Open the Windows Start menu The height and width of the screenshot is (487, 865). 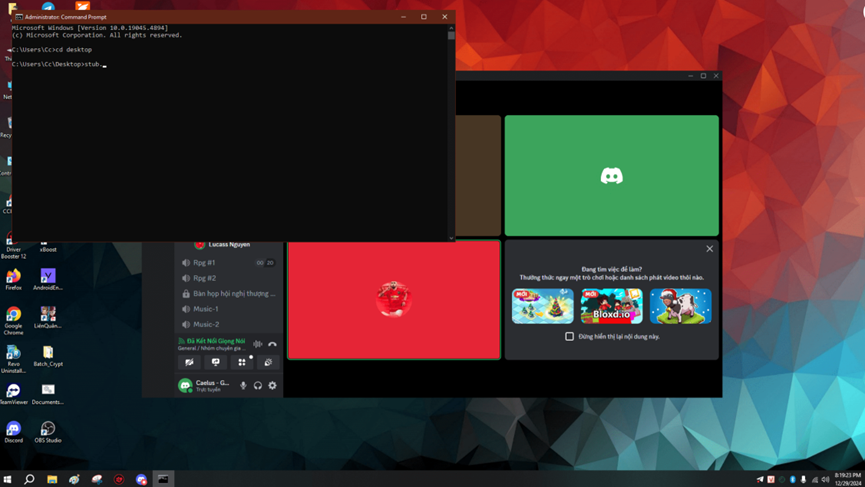pyautogui.click(x=8, y=479)
